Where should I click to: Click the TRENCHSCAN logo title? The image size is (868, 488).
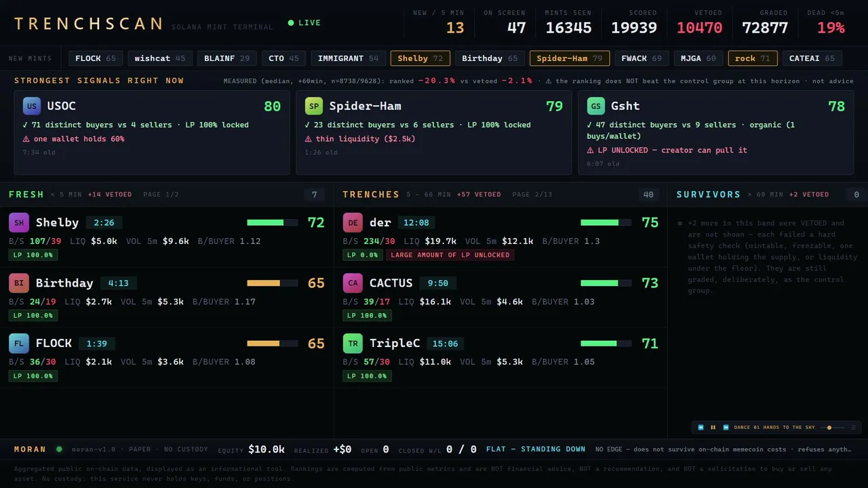click(x=88, y=24)
